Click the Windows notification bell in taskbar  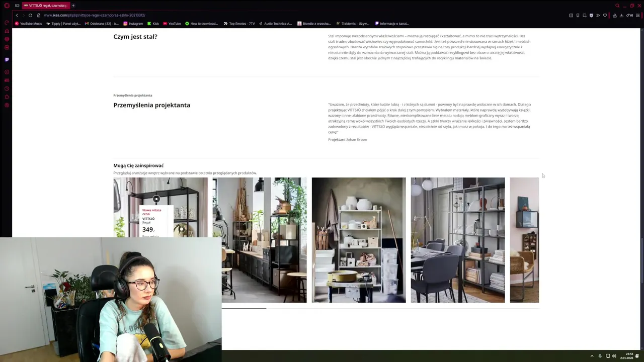(637, 356)
